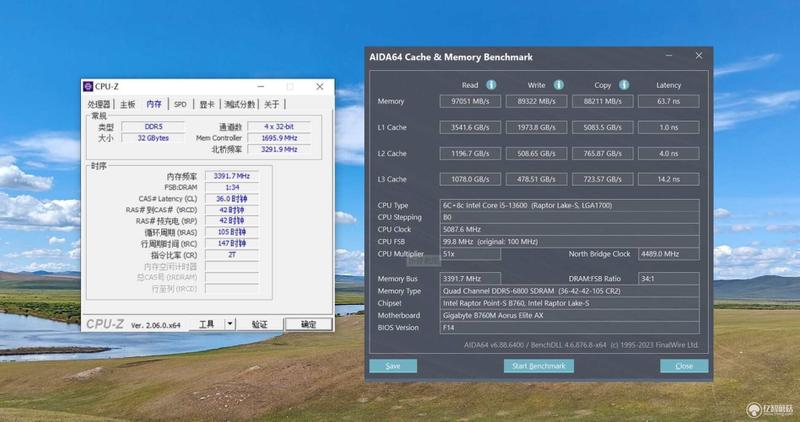This screenshot has width=800, height=422.
Task: Click the tRC value 147 时钟
Action: pyautogui.click(x=232, y=243)
